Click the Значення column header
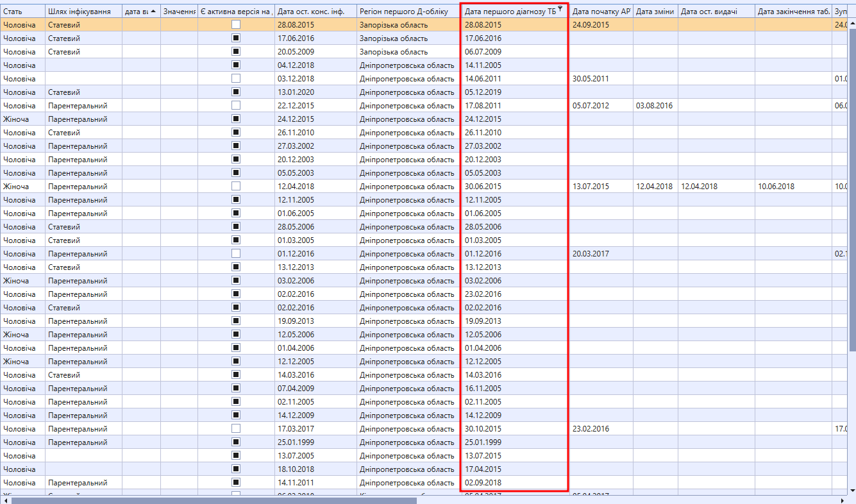The height and width of the screenshot is (504, 856). click(x=179, y=12)
